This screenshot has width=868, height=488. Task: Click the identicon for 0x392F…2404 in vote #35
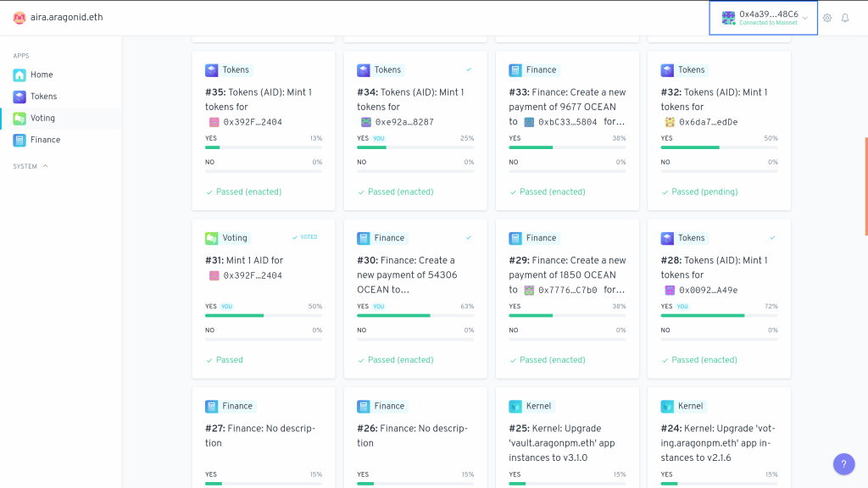tap(214, 122)
